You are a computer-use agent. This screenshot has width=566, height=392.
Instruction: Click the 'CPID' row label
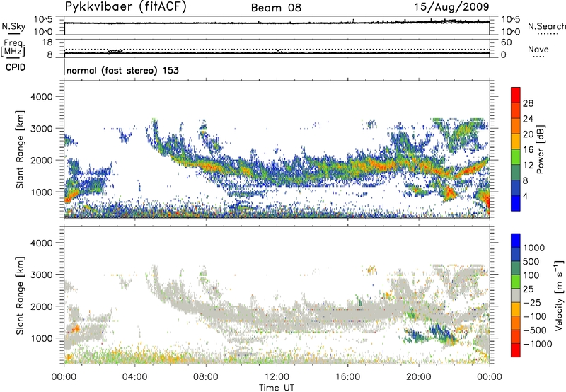tap(16, 67)
